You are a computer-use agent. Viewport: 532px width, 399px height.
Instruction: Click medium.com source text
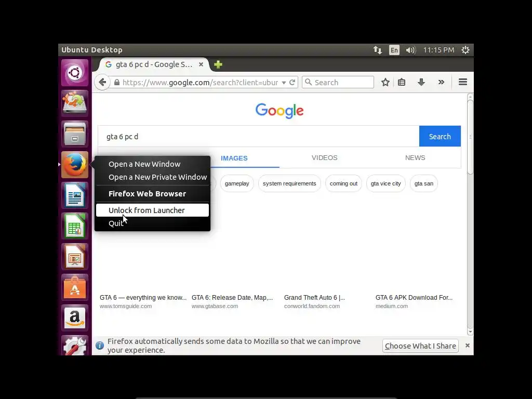pyautogui.click(x=392, y=306)
